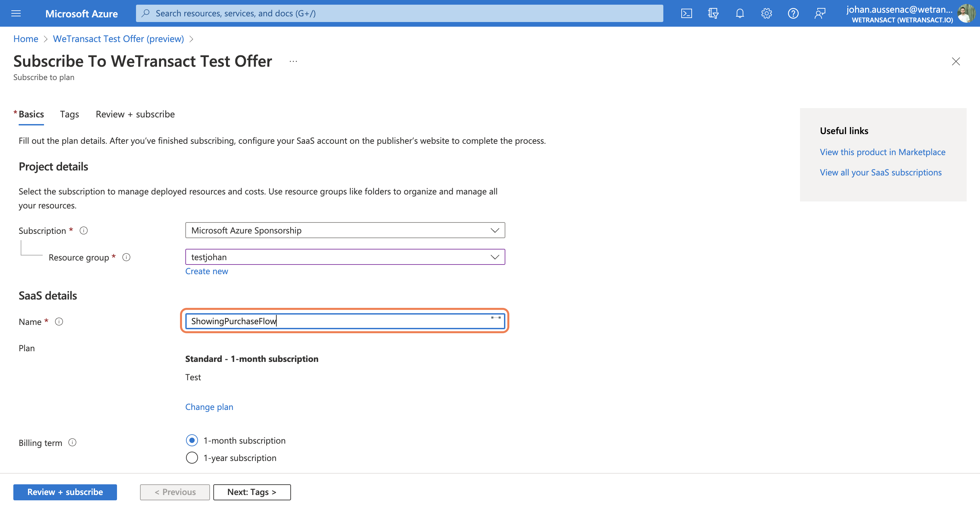Viewport: 980px width, 511px height.
Task: Open Directories + subscriptions filter icon
Action: click(713, 13)
